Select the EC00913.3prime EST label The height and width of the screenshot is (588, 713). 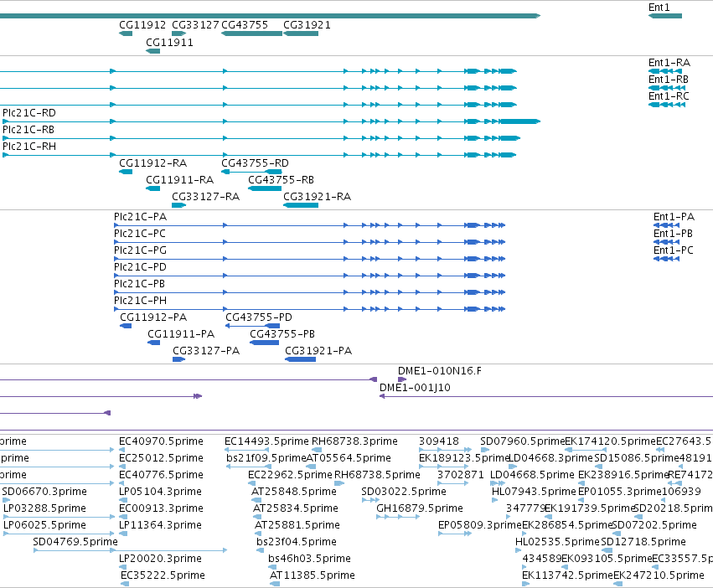coord(161,508)
